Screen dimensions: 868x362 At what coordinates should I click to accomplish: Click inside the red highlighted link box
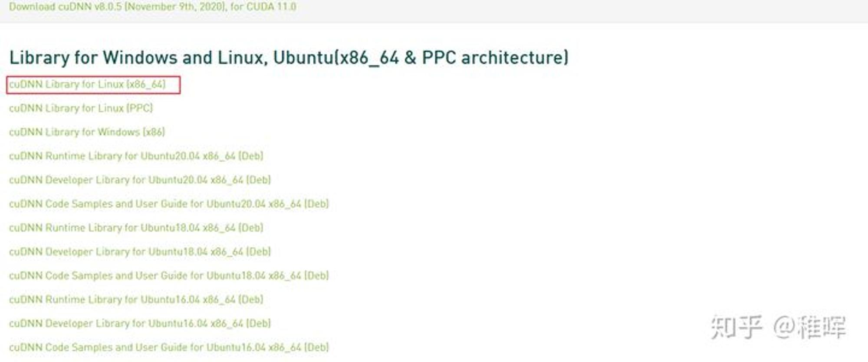pyautogui.click(x=93, y=85)
